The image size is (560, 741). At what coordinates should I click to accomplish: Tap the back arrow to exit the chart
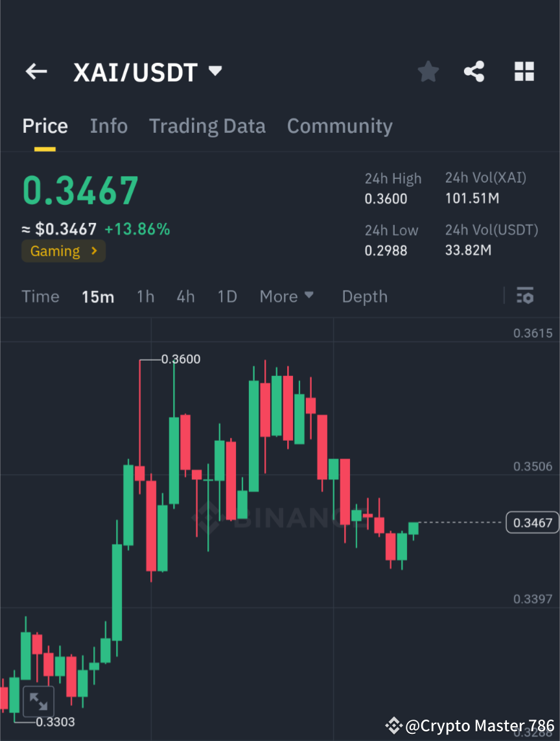pos(36,71)
